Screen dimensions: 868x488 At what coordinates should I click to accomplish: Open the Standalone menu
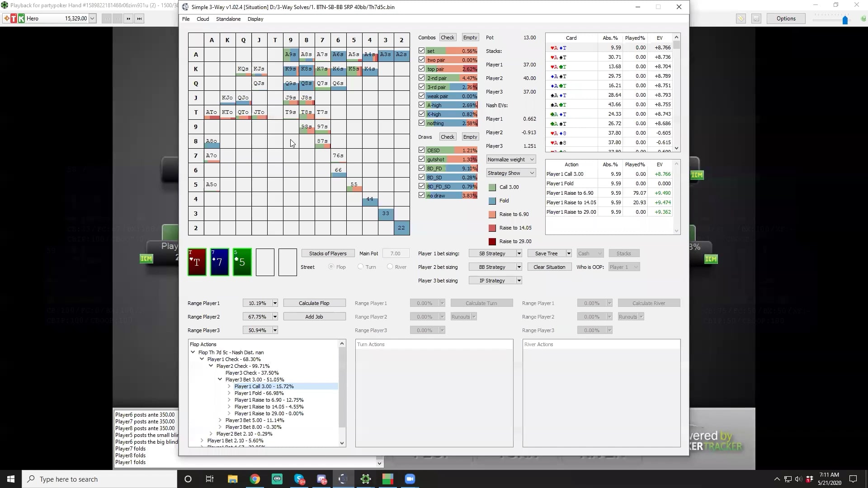[x=228, y=19]
